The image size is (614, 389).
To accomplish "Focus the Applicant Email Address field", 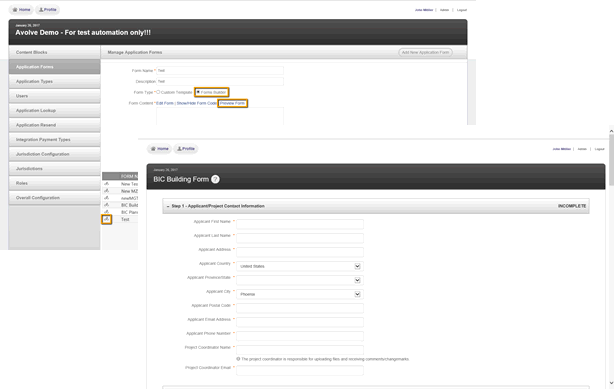I will coord(300,322).
